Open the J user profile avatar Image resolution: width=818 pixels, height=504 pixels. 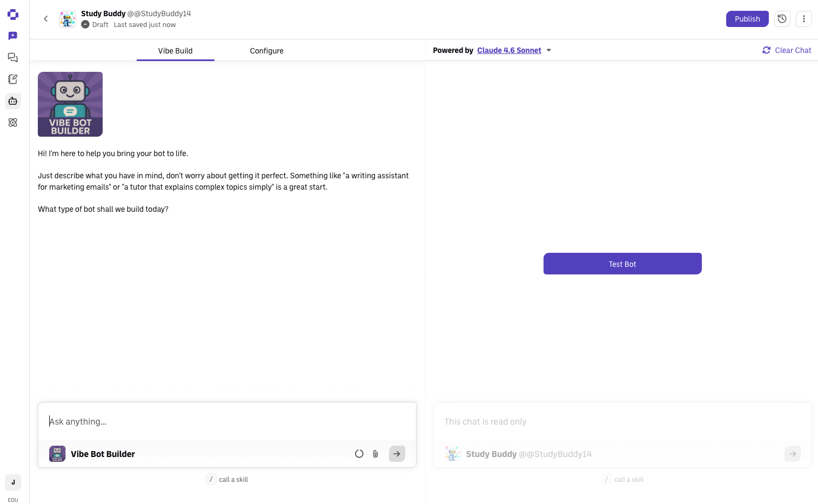point(13,482)
